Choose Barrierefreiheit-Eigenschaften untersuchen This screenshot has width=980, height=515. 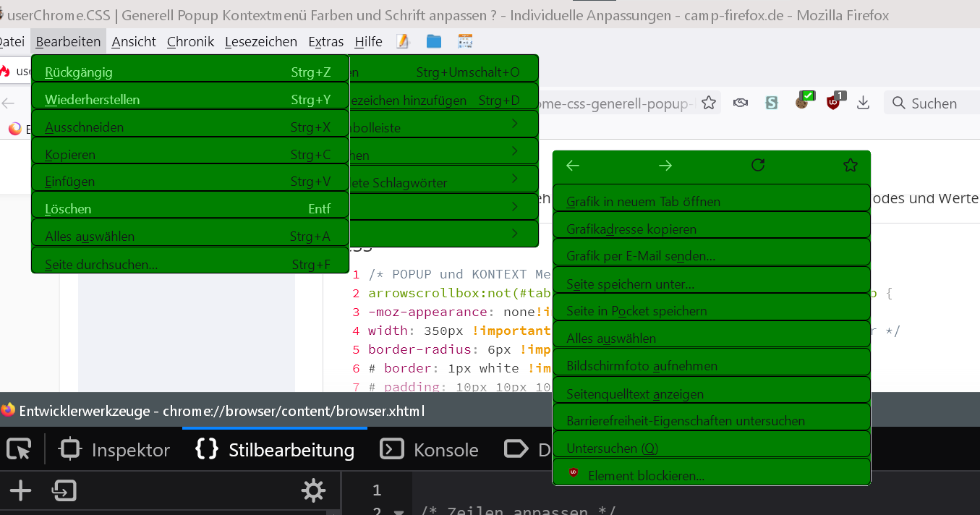tap(712, 417)
